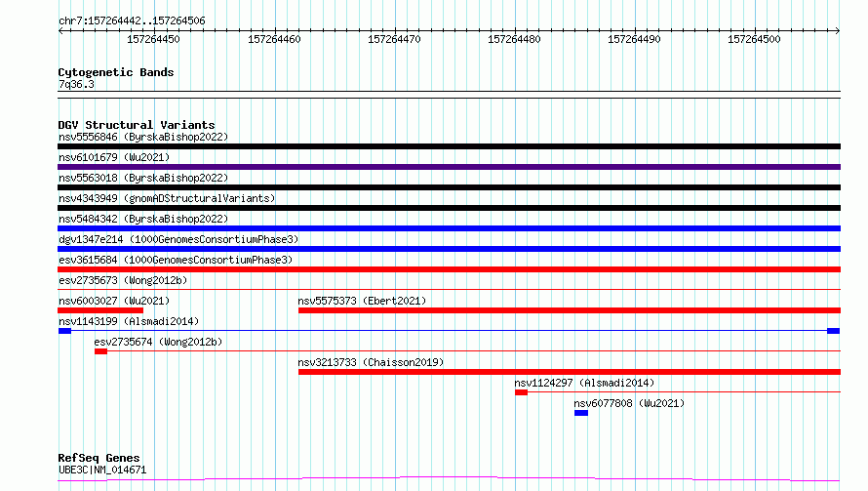Open esv2735674 (Wong2012b) variant label

pos(158,342)
